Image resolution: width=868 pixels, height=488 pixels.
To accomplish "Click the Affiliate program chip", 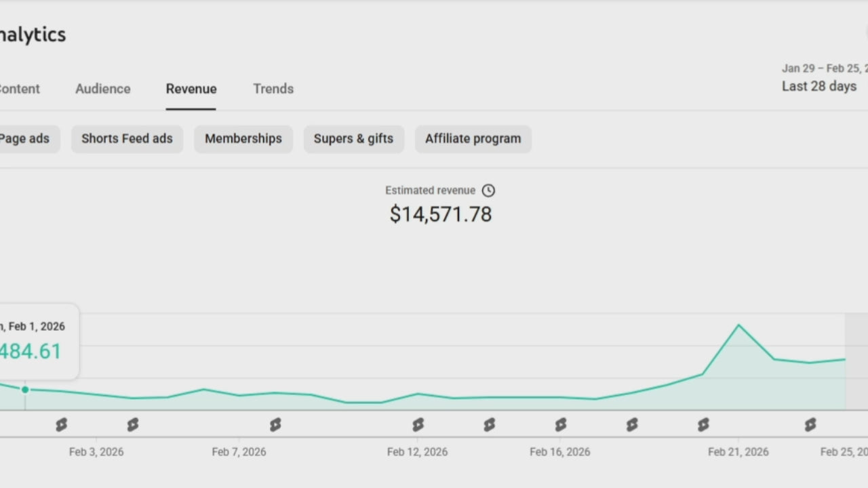I will (x=473, y=139).
